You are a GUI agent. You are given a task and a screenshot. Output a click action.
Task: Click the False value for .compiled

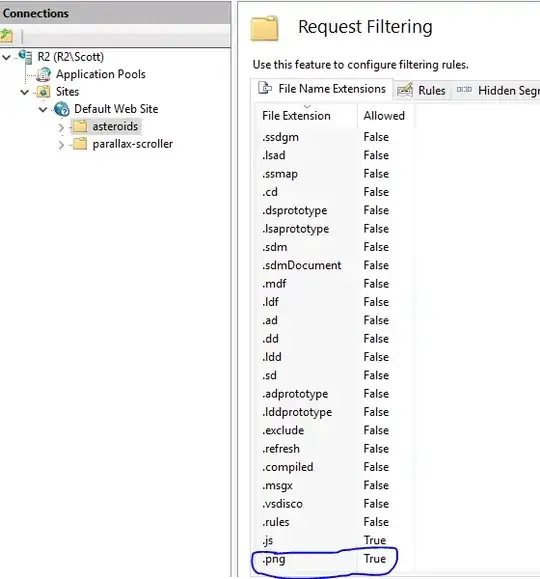pos(376,467)
